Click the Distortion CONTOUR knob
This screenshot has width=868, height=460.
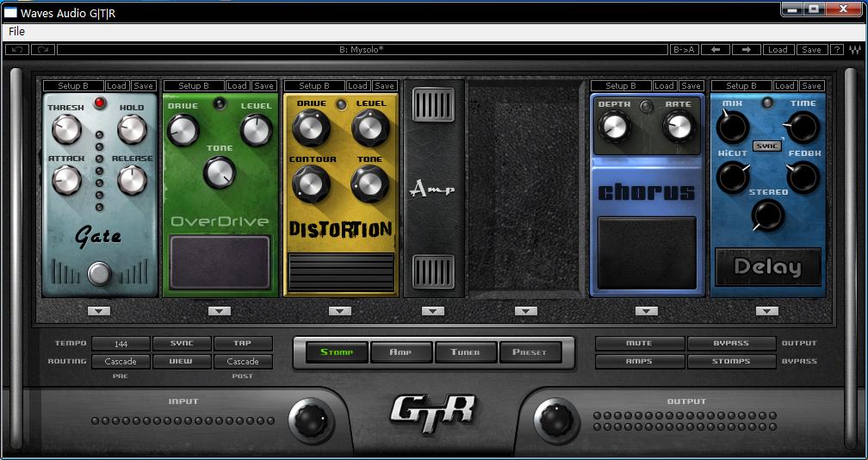pos(310,184)
